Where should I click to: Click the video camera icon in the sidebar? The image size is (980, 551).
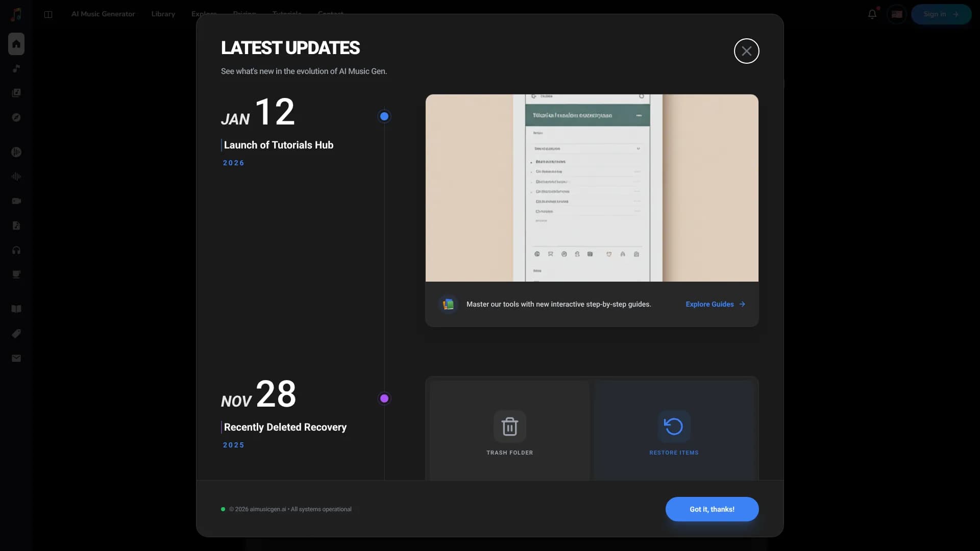16,201
